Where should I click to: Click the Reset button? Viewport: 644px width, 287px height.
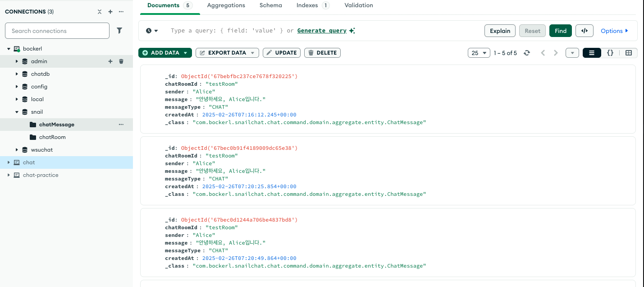coord(532,31)
